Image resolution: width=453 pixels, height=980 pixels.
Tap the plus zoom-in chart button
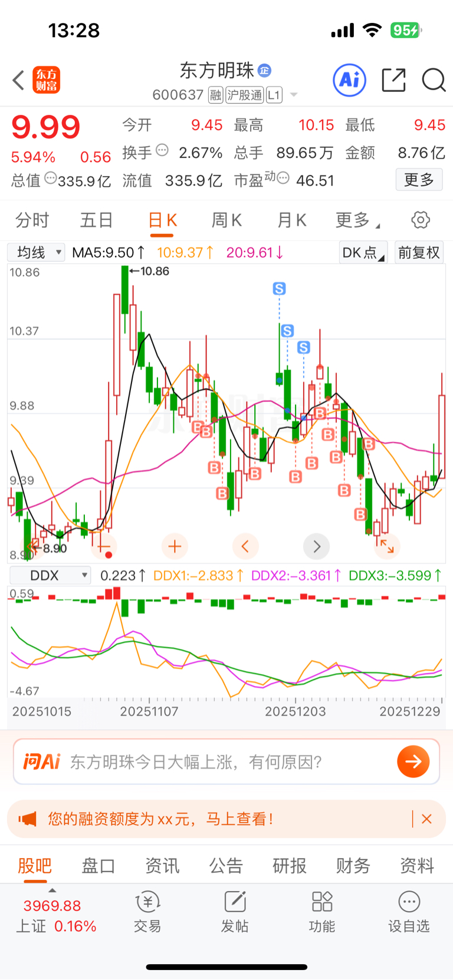click(x=175, y=546)
